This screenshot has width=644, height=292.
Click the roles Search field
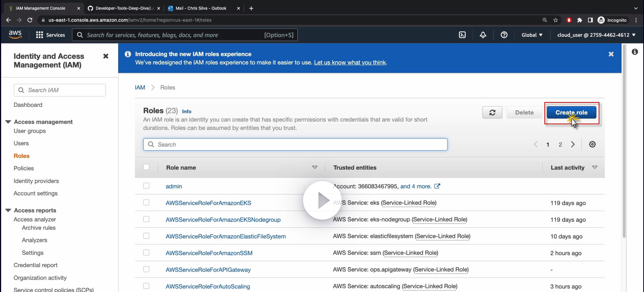(295, 144)
